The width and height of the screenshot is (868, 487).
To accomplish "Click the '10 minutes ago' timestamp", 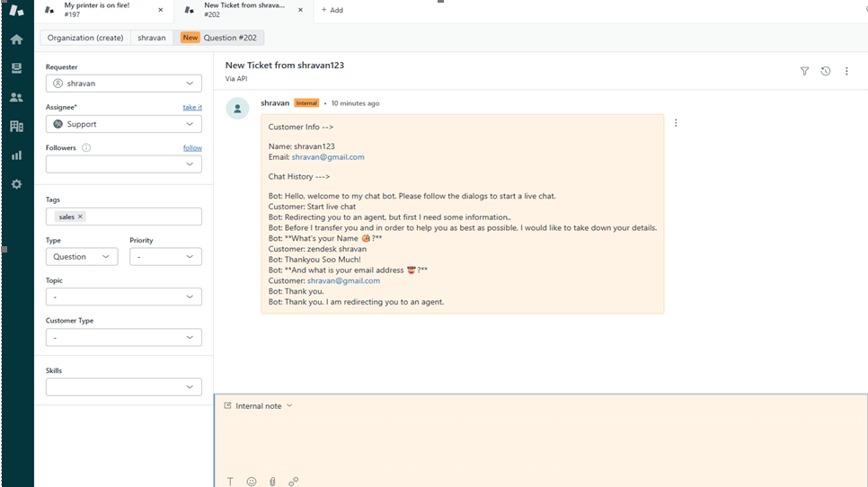I will point(356,103).
